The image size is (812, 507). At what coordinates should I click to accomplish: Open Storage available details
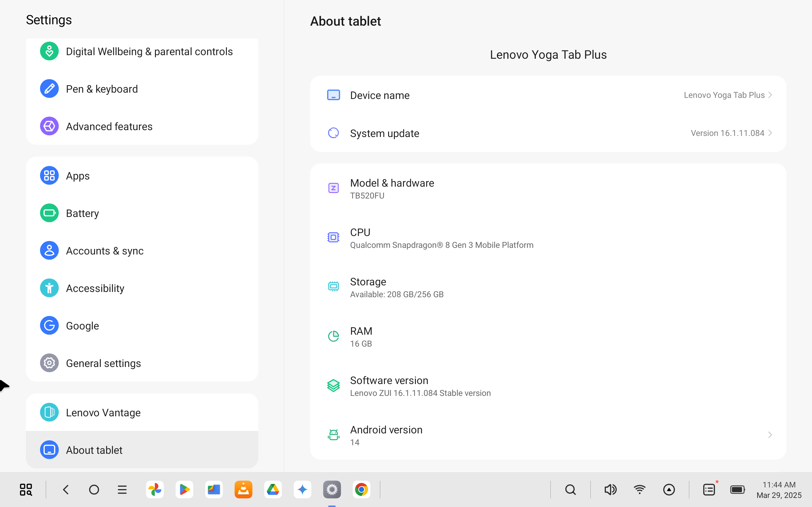(548, 287)
